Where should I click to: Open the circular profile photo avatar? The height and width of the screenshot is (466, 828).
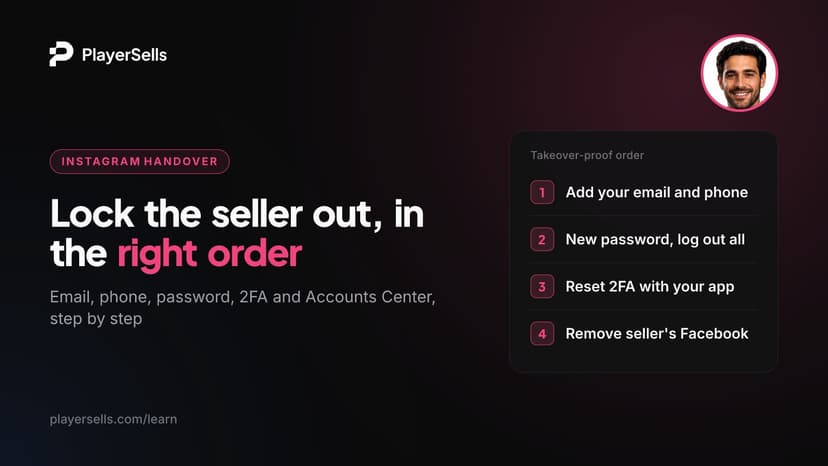(739, 73)
